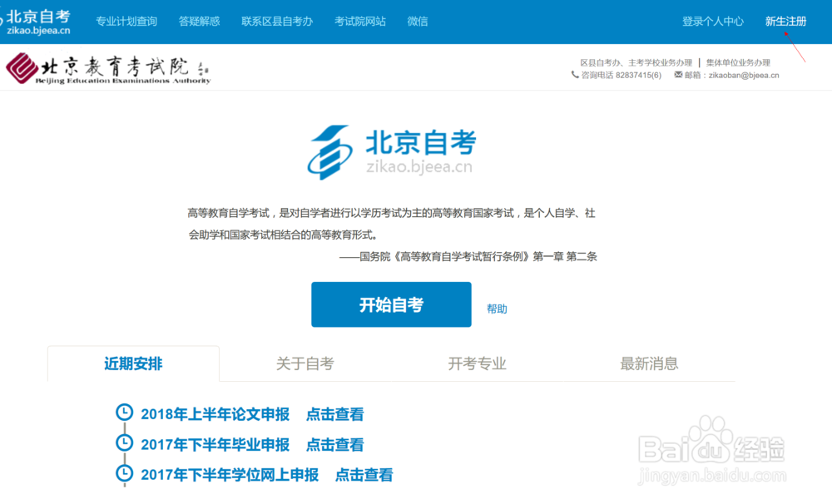Click the clock icon beside 2017年下半年毕业申报
The height and width of the screenshot is (504, 832).
click(124, 442)
